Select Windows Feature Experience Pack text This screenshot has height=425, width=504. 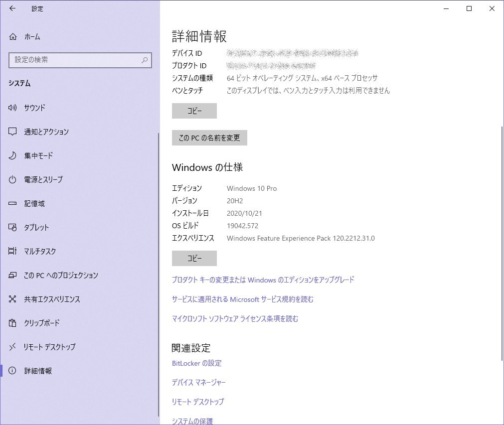coord(301,238)
